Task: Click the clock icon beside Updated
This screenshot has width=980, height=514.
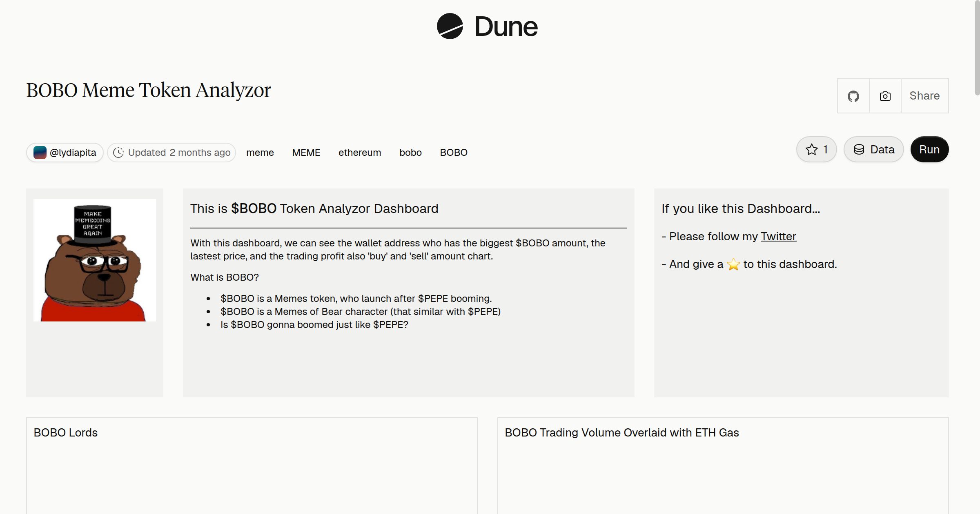Action: 118,153
